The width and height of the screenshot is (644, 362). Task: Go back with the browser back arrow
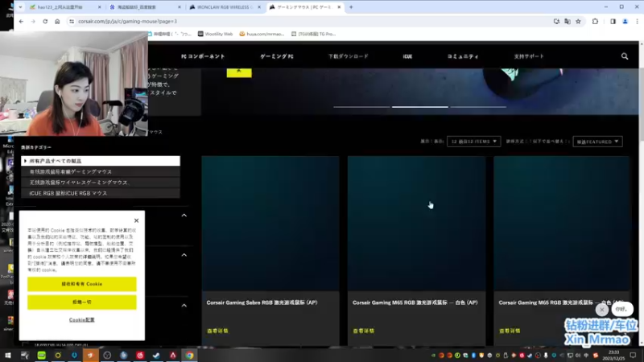pos(22,22)
